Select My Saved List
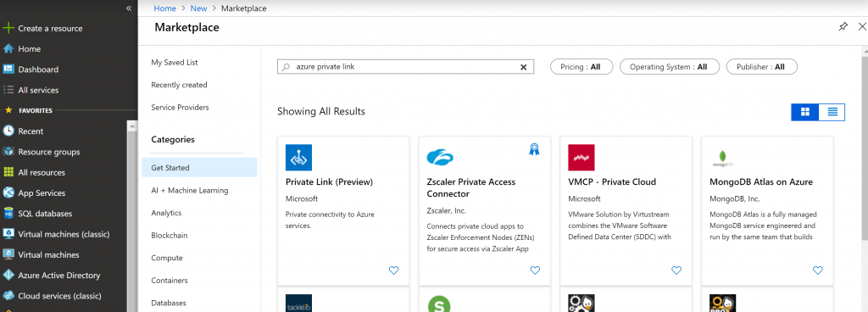This screenshot has height=312, width=868. (x=175, y=63)
